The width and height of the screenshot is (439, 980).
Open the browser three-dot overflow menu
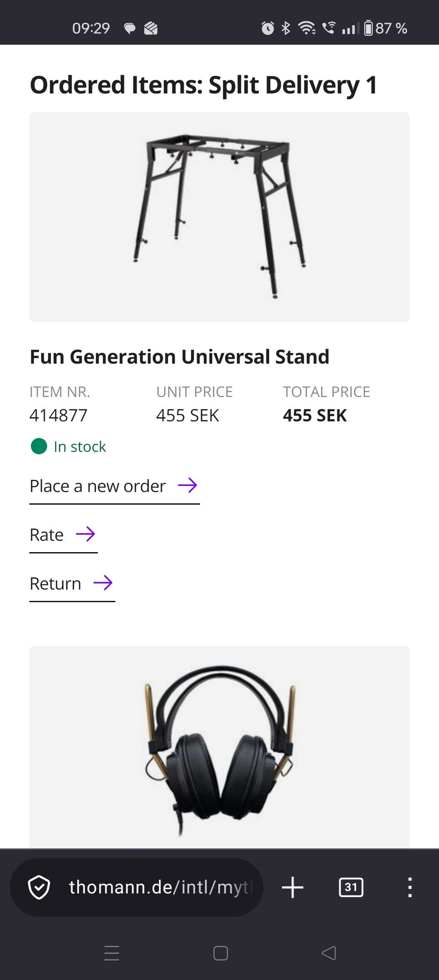pos(410,887)
